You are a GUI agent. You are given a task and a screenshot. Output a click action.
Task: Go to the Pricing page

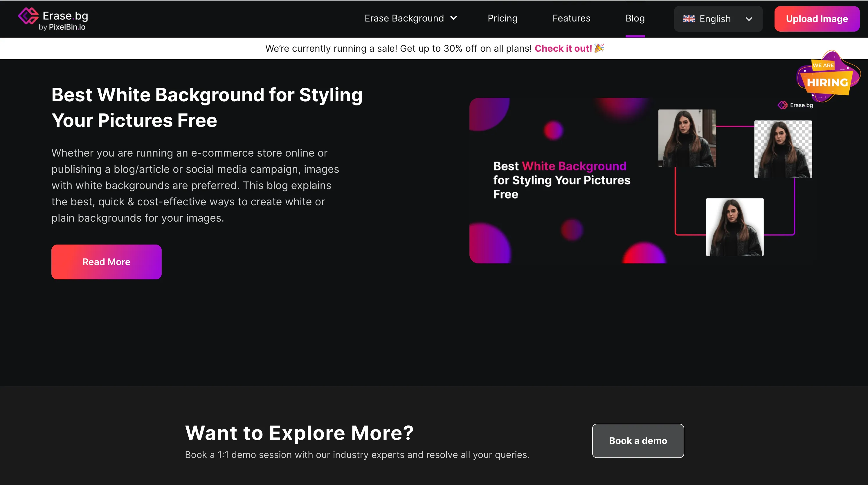tap(503, 18)
